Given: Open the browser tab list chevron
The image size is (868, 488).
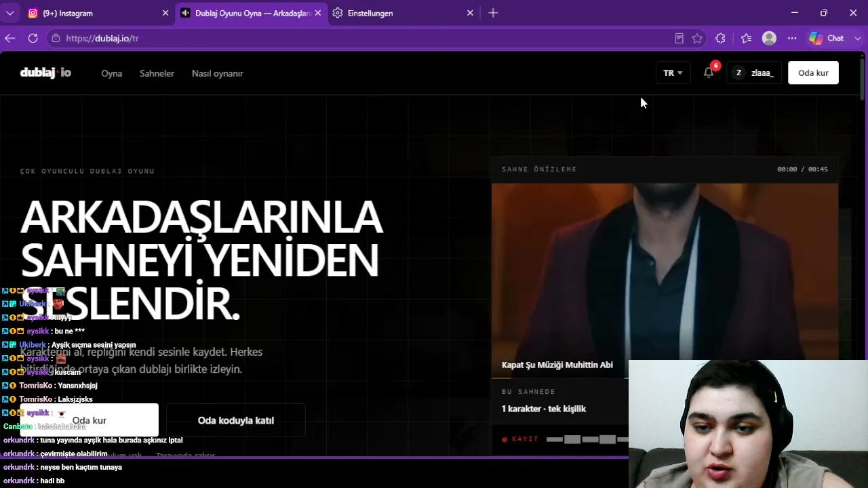Looking at the screenshot, I should (x=10, y=13).
